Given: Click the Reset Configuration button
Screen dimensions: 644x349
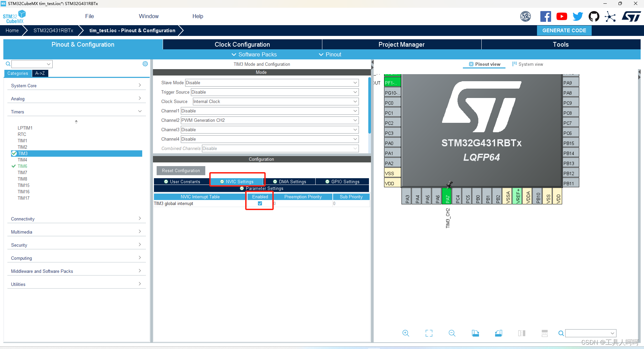Looking at the screenshot, I should (x=181, y=170).
